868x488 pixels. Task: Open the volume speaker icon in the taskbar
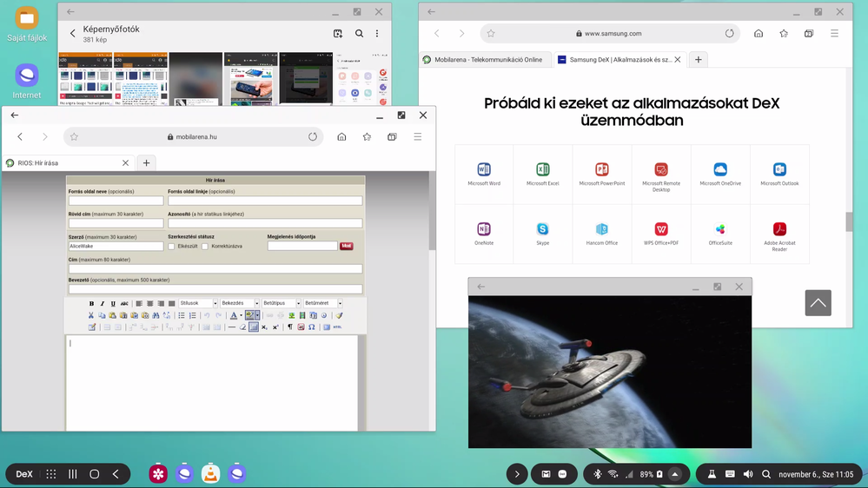[748, 474]
